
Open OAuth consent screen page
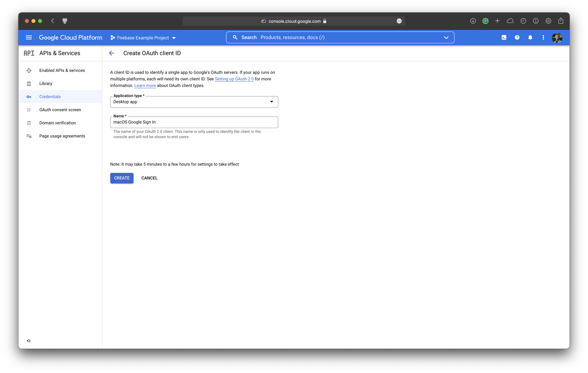tap(60, 110)
